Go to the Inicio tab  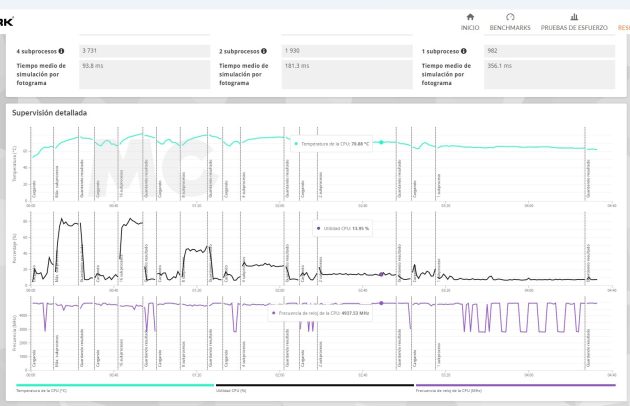pos(469,28)
